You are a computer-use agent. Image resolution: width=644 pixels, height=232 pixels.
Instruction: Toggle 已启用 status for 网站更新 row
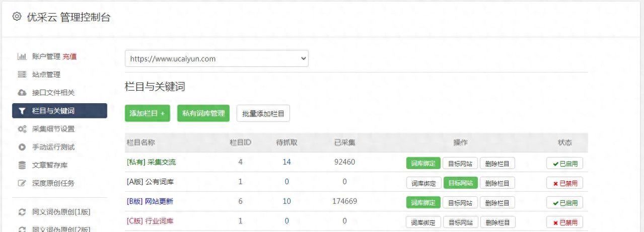[564, 203]
